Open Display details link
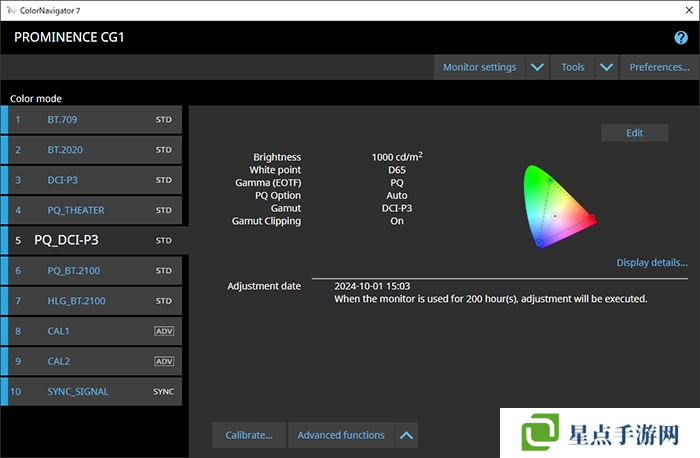This screenshot has height=458, width=700. 651,263
